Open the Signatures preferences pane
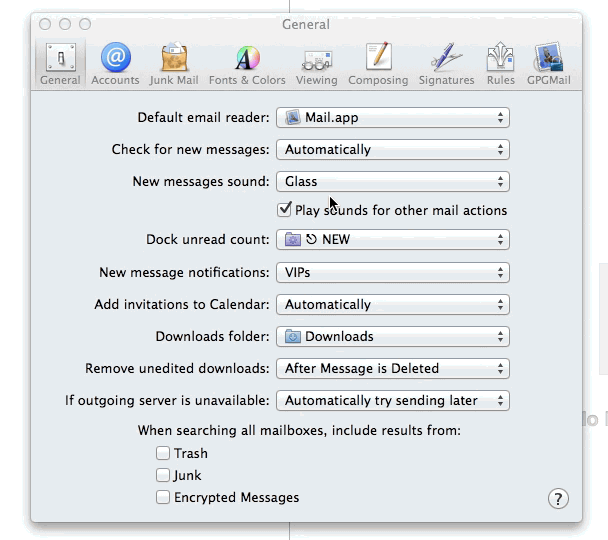 click(x=445, y=64)
